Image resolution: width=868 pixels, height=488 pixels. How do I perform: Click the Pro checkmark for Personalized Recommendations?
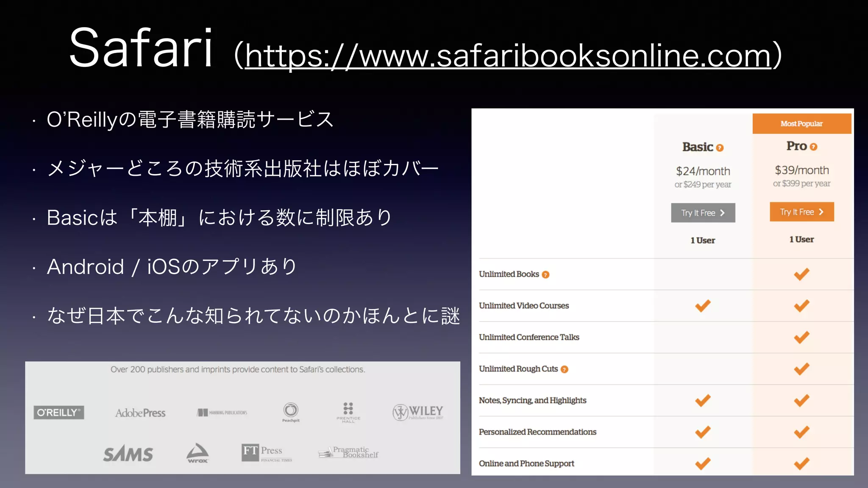pos(801,432)
